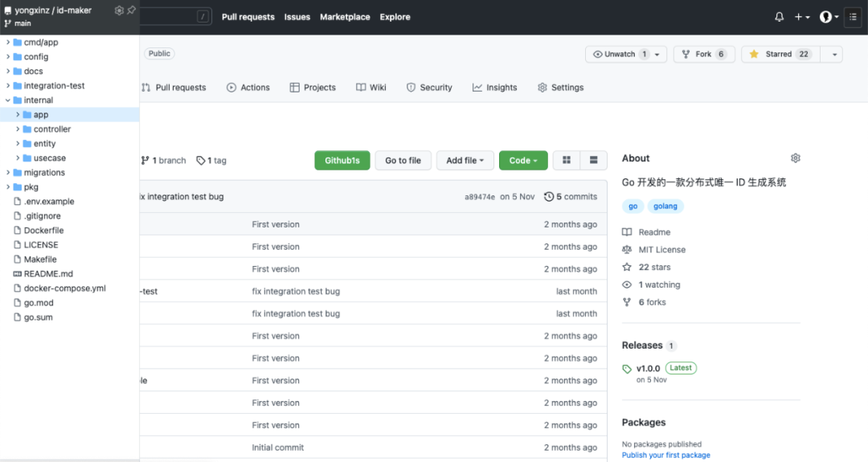Switch to list view icon
The image size is (868, 462).
(x=593, y=161)
